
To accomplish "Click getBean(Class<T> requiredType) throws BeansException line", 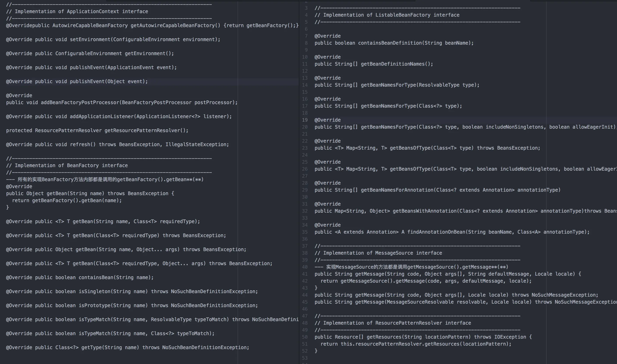I will [116, 235].
